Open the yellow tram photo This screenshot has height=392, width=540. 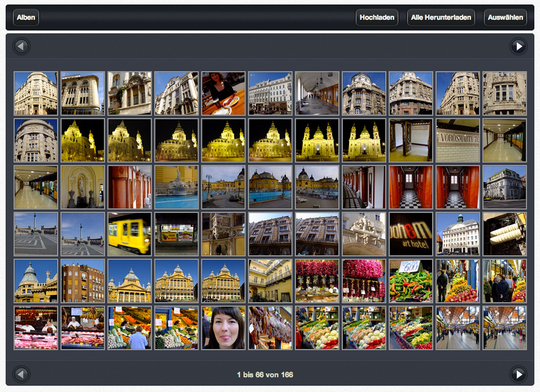(x=130, y=234)
